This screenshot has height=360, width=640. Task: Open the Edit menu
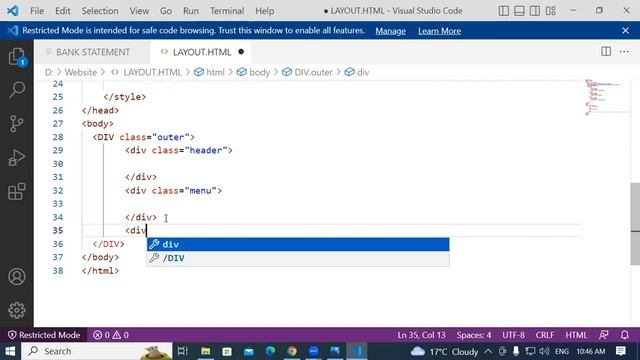coord(62,11)
